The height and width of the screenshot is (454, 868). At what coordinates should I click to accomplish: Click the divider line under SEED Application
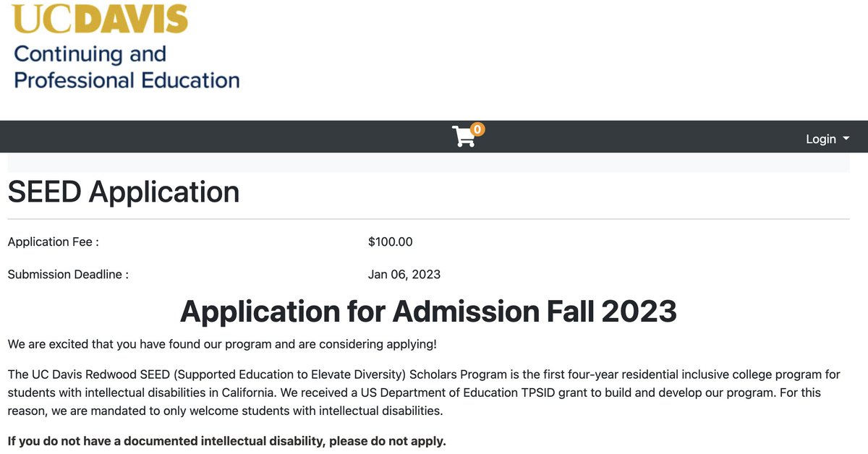(428, 218)
